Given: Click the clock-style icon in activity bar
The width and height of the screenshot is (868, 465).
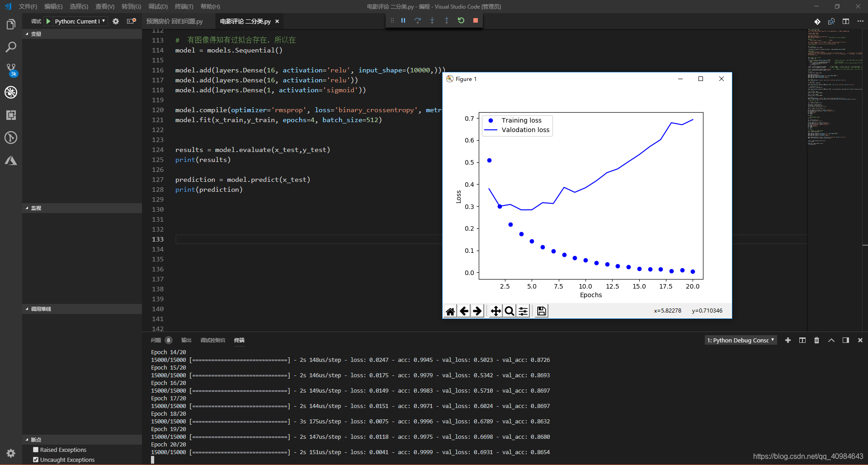Looking at the screenshot, I should coord(11,138).
